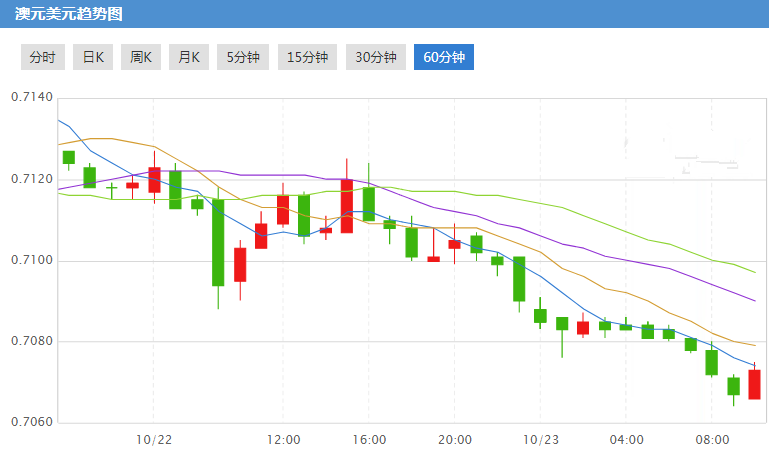Image resolution: width=769 pixels, height=454 pixels.
Task: Select the 15分钟 interval tab
Action: [x=307, y=57]
